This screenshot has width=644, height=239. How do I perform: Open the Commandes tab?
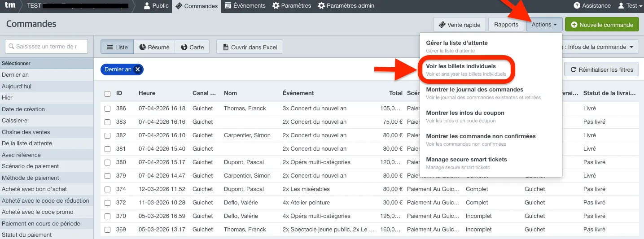[x=197, y=6]
